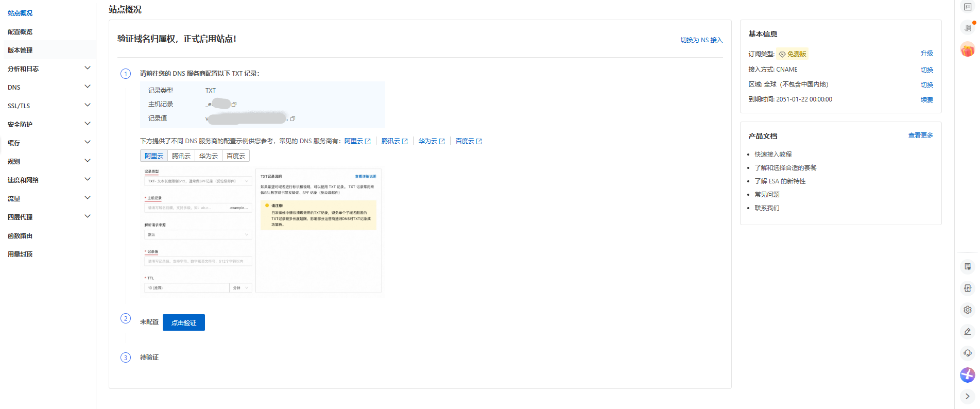Open the checklist icon in the right toolbar
Viewport: 980px width, 409px height.
[968, 7]
